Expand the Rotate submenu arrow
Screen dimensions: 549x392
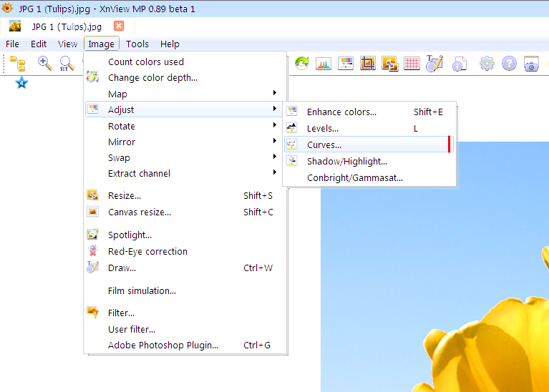point(275,125)
